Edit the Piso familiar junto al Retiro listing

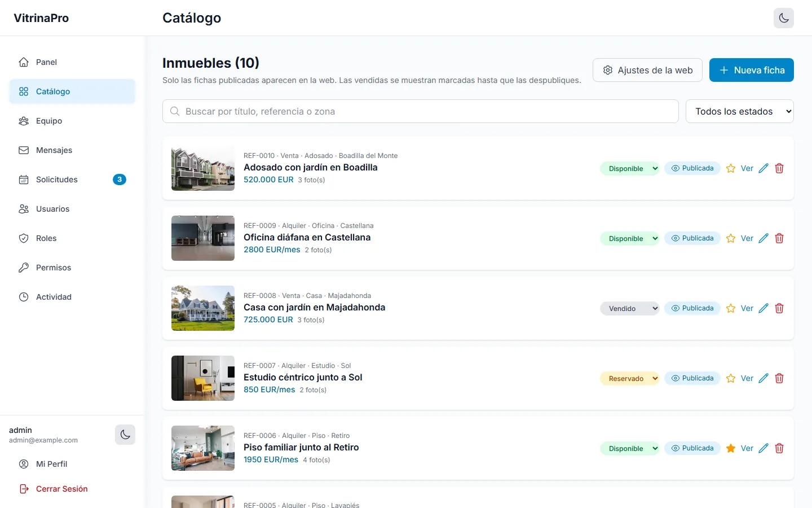tap(764, 448)
